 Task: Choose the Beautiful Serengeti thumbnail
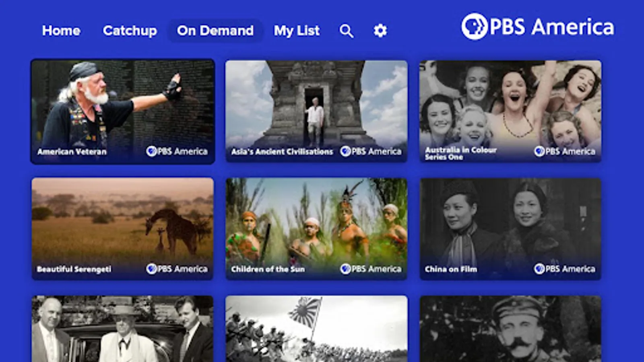click(123, 228)
